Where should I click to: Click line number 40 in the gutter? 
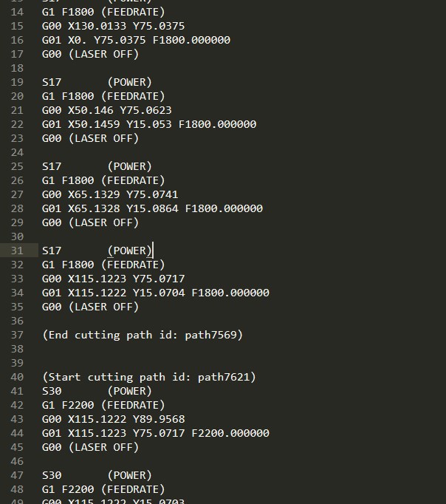[17, 377]
